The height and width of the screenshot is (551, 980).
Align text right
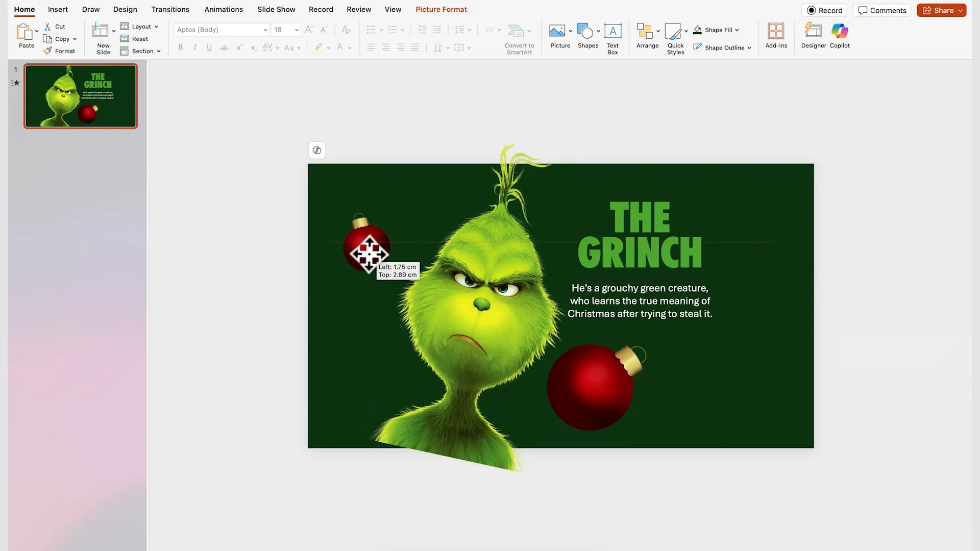coord(401,47)
